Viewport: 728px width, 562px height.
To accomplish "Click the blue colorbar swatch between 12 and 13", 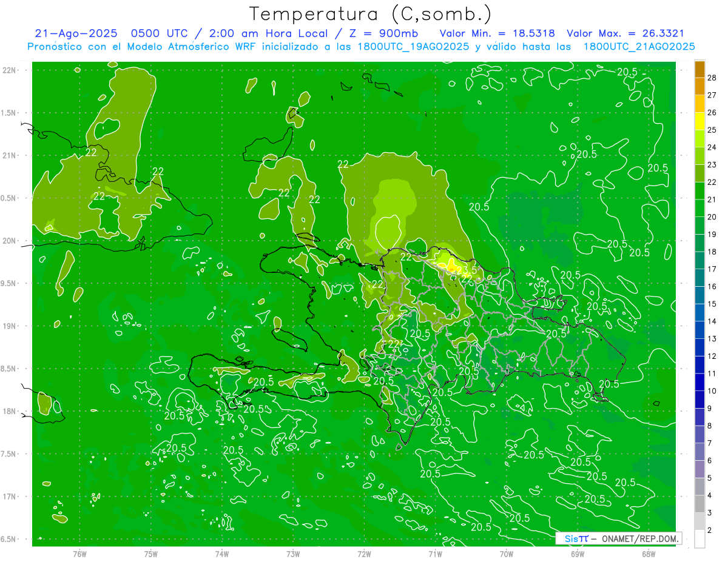I will pyautogui.click(x=699, y=347).
